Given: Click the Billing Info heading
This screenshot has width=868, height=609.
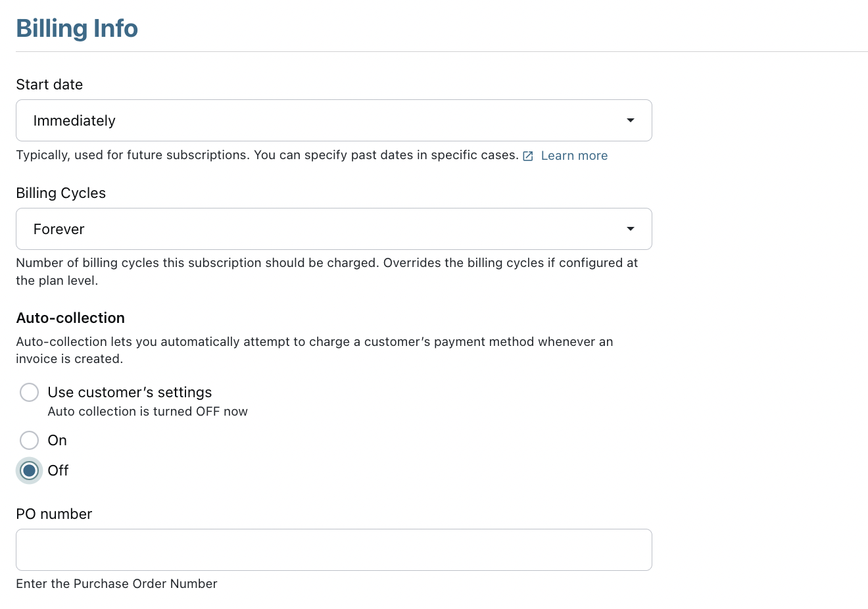Looking at the screenshot, I should [77, 28].
